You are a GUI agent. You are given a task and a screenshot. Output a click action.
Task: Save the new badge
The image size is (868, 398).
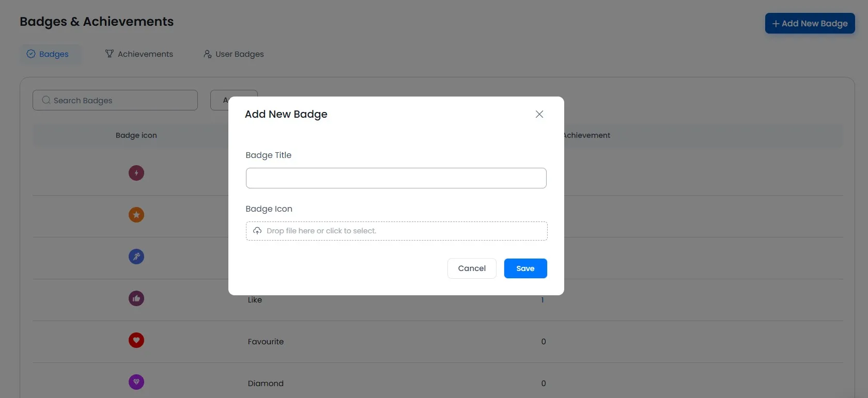pyautogui.click(x=525, y=268)
